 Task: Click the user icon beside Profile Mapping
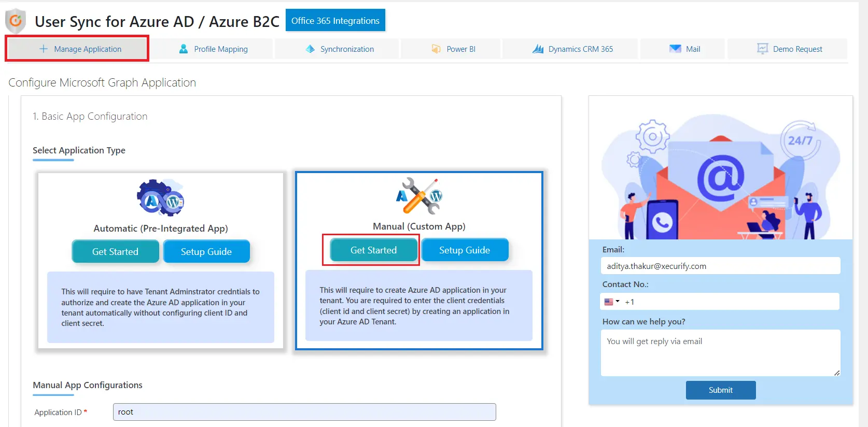click(184, 49)
